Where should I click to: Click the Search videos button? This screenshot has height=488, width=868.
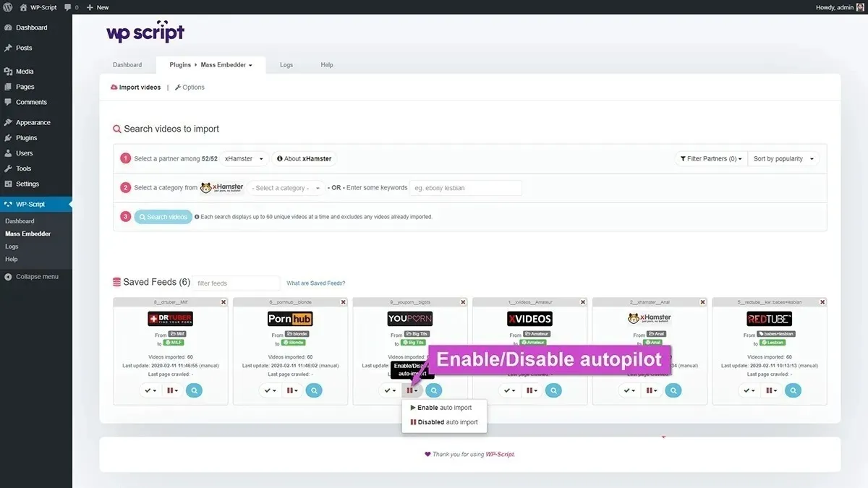(163, 217)
